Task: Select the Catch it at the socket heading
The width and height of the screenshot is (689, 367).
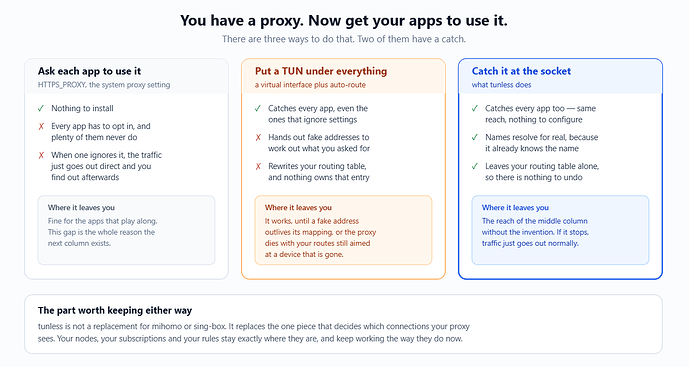Action: pos(521,71)
